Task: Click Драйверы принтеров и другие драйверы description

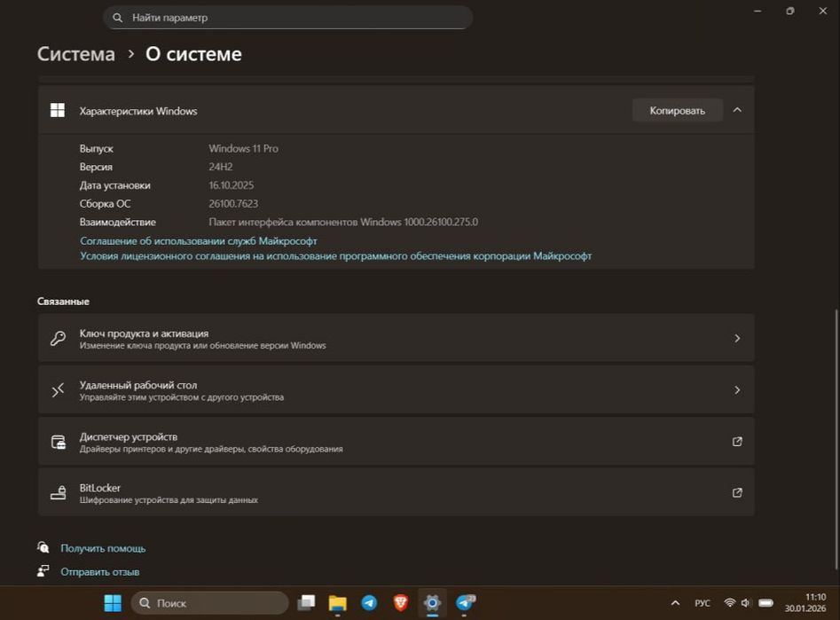Action: 211,449
